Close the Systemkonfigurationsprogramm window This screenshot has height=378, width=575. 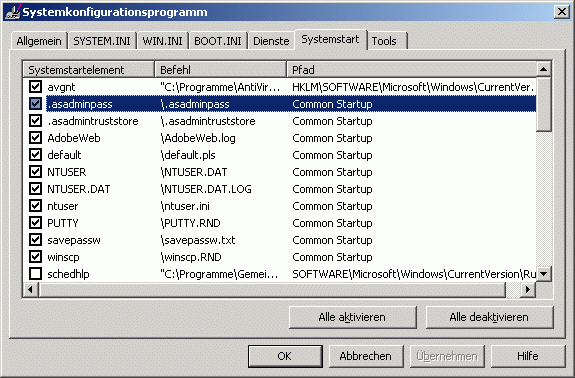pyautogui.click(x=562, y=12)
